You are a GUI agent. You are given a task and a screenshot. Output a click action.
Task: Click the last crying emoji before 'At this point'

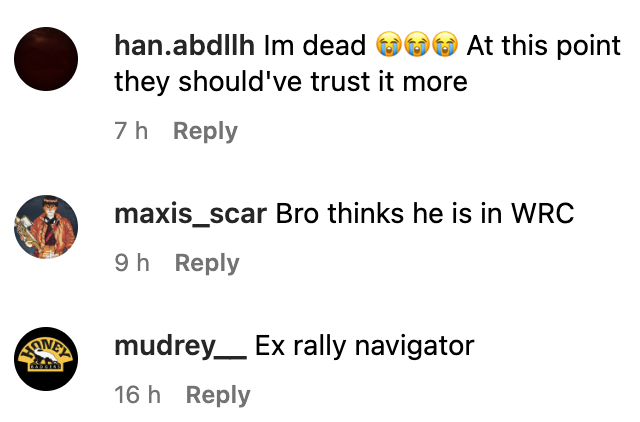tap(445, 44)
